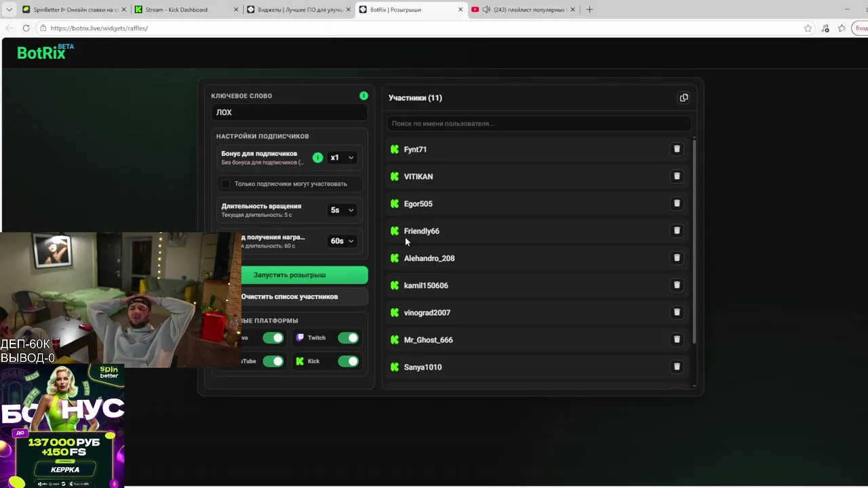Remove Alehandro_208 via trash icon
The width and height of the screenshot is (868, 488).
click(x=677, y=258)
